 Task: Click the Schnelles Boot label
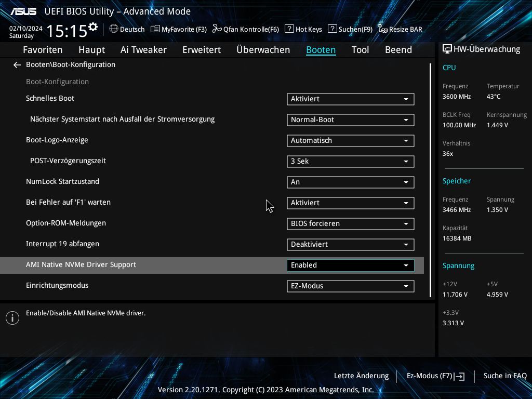(x=50, y=98)
